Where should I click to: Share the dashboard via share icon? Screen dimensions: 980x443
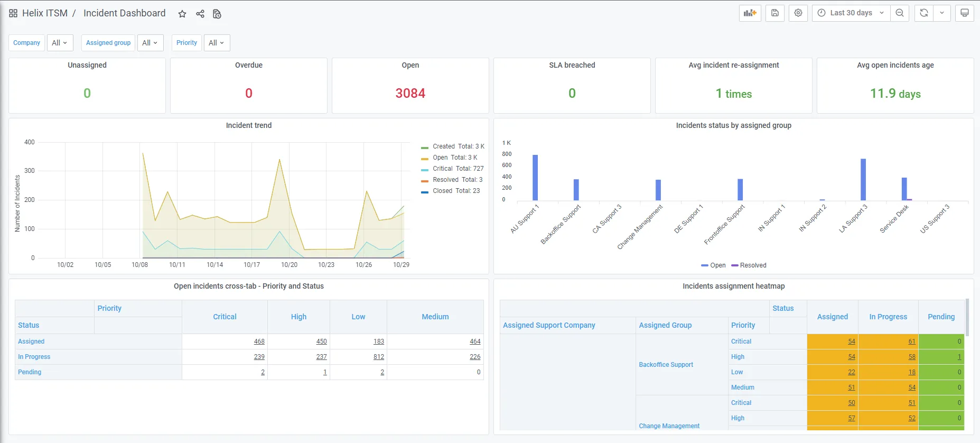tap(200, 14)
